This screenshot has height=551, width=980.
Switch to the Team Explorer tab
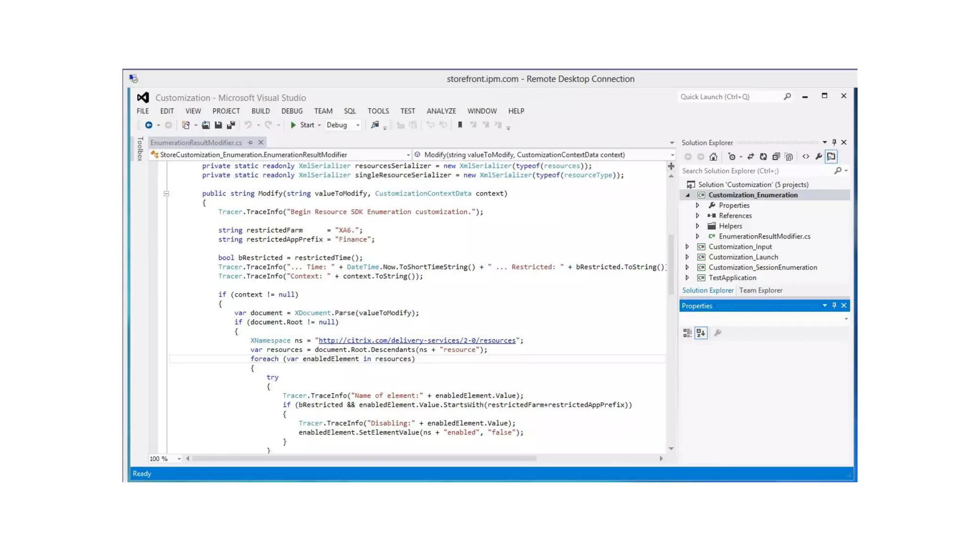click(x=760, y=290)
